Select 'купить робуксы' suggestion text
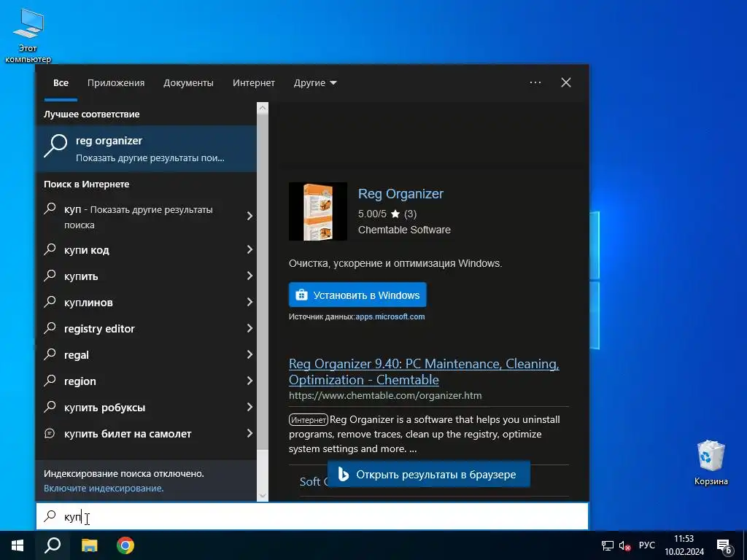The image size is (747, 560). coord(105,408)
